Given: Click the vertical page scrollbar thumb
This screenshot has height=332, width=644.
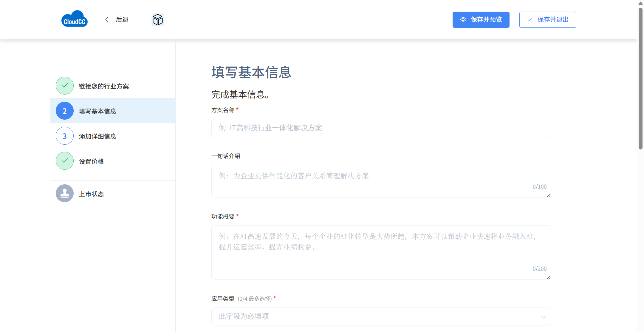Looking at the screenshot, I should pos(640,78).
